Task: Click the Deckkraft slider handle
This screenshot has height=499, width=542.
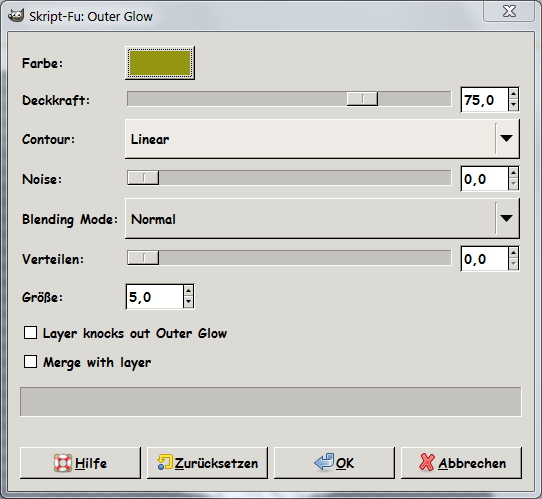Action: (362, 99)
